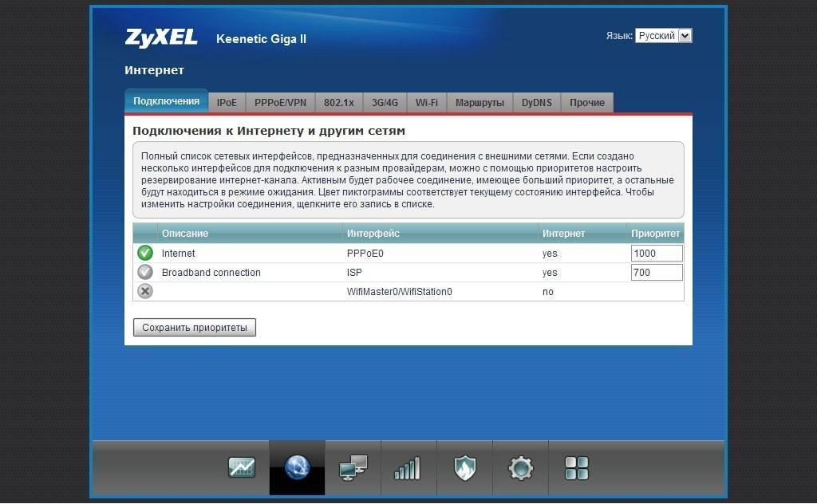817x504 pixels.
Task: Open the Broadband connection entry
Action: 211,273
